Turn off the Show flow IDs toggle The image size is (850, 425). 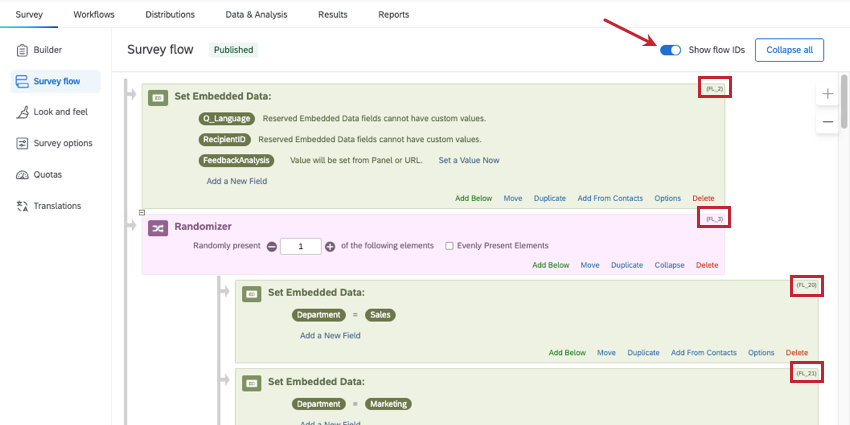(x=670, y=50)
